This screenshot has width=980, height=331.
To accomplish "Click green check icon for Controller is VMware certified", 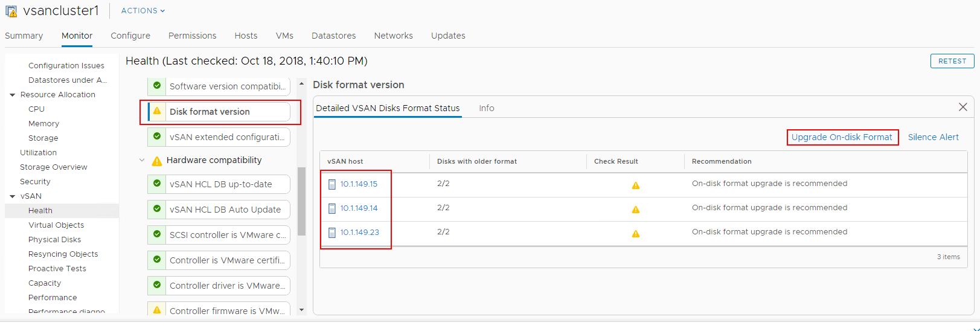I will coord(157,260).
